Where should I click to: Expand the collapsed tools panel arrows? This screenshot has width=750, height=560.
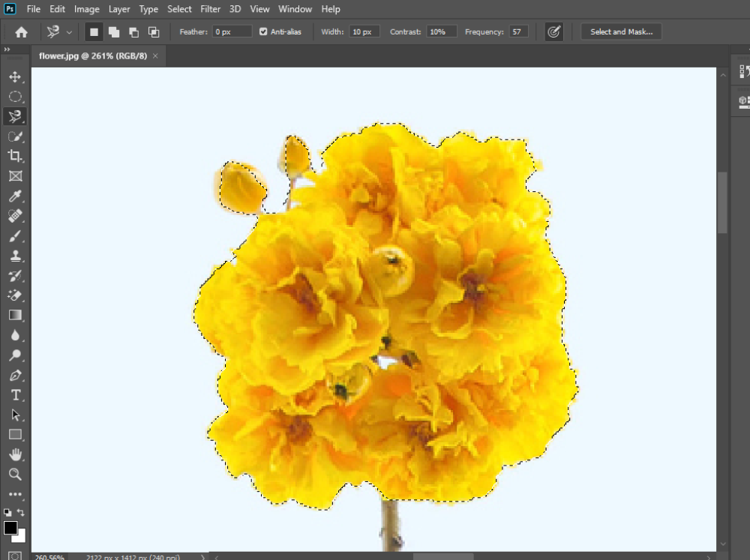7,49
